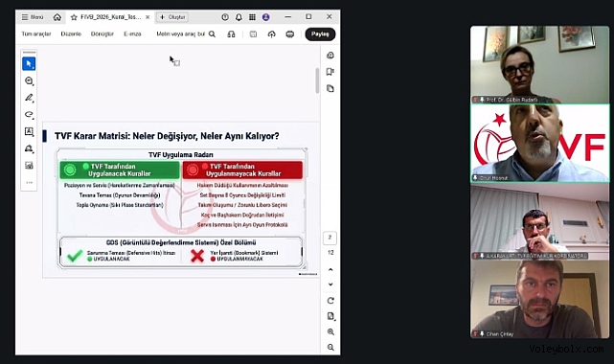Click the green checkmark graphic in slide

[75, 256]
